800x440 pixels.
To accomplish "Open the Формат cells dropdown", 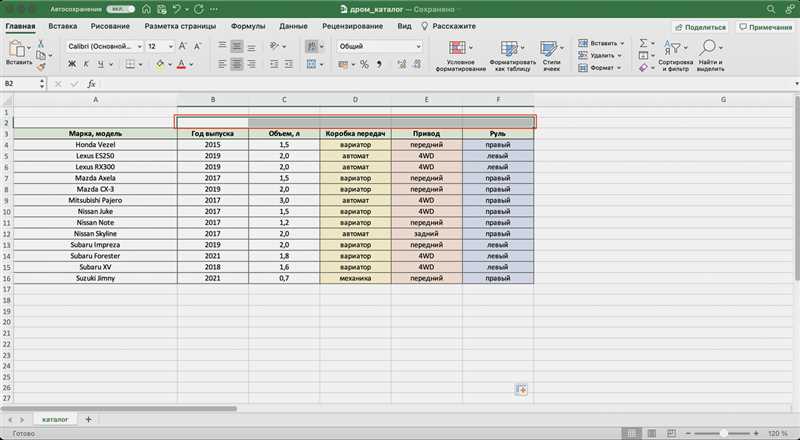I will pos(601,67).
